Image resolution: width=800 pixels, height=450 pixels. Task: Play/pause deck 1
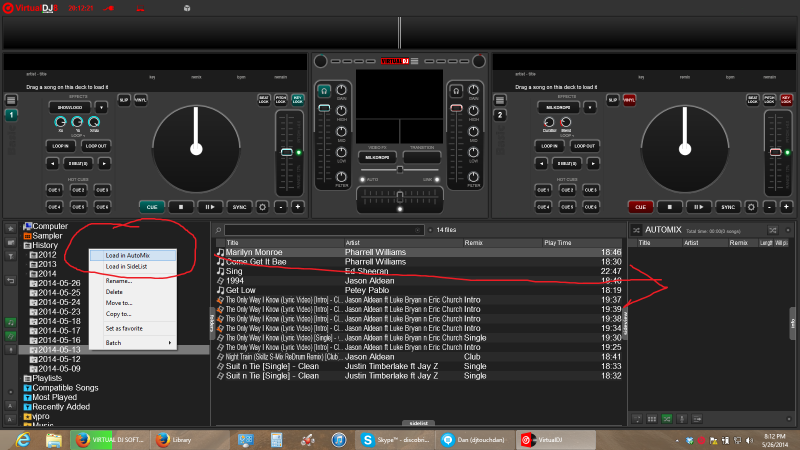210,207
